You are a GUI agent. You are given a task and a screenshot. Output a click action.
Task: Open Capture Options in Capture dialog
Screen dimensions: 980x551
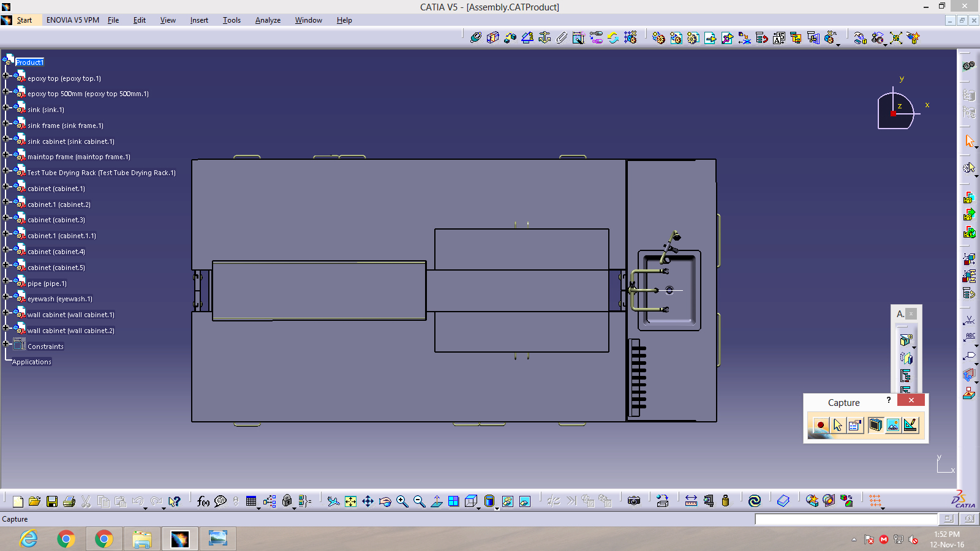(x=855, y=425)
